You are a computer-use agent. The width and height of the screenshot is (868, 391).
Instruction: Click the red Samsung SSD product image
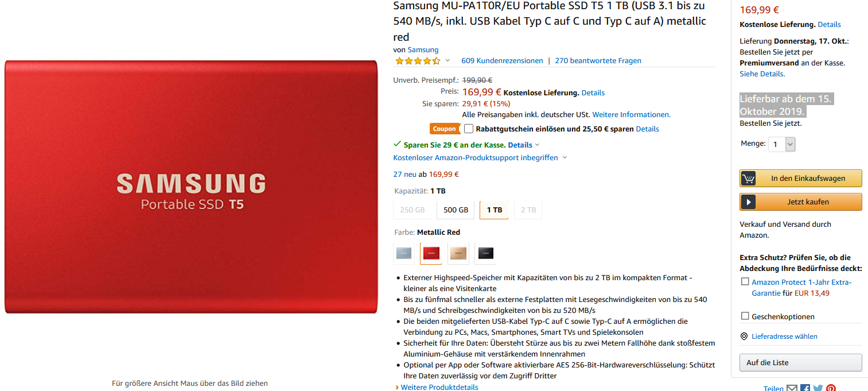click(x=191, y=187)
